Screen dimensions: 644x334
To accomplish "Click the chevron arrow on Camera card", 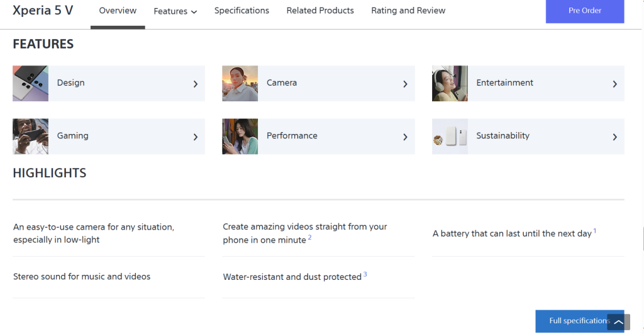I will click(x=405, y=84).
